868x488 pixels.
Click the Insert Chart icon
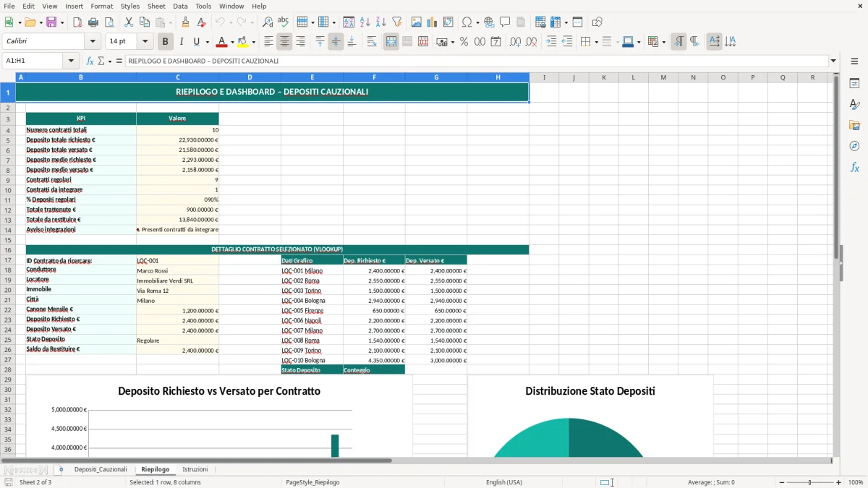[x=433, y=22]
